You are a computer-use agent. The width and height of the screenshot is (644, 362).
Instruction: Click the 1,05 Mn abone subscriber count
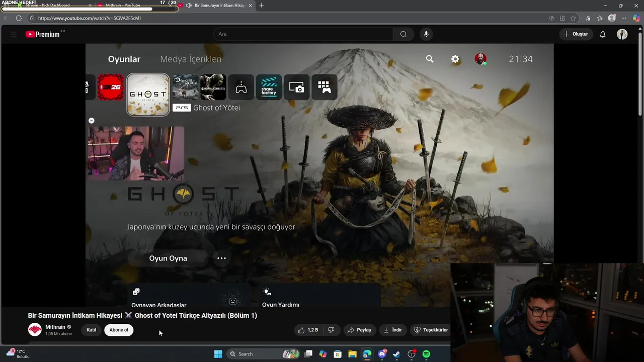pos(58,334)
